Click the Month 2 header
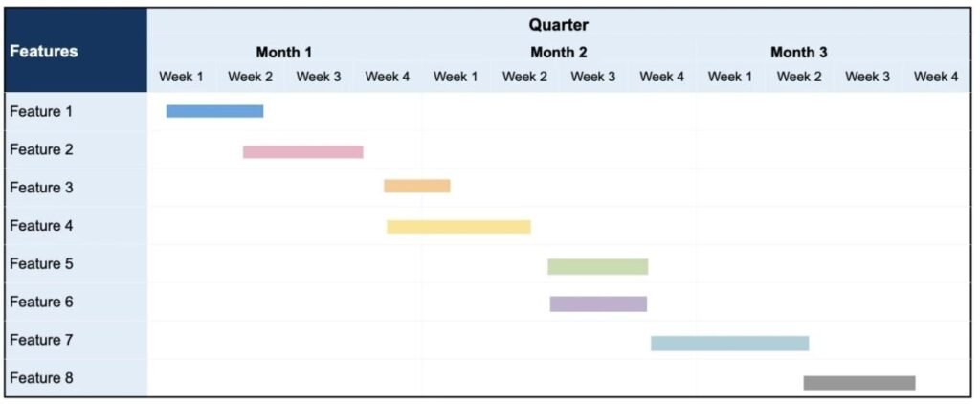980x404 pixels. click(x=559, y=53)
